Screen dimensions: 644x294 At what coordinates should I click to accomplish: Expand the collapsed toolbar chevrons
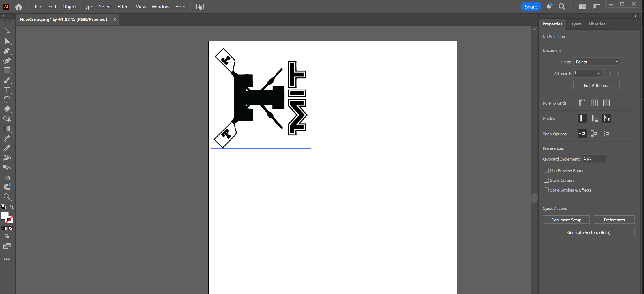click(x=3, y=16)
